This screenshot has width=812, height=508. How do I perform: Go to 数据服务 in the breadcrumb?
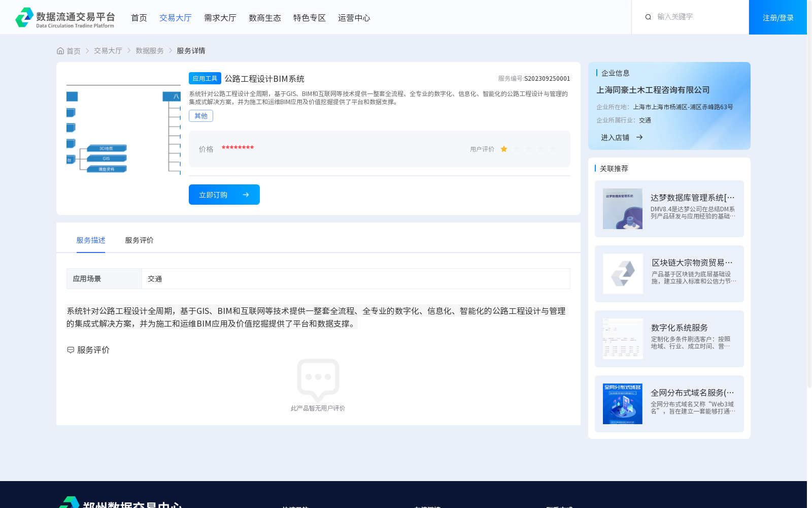(x=150, y=51)
